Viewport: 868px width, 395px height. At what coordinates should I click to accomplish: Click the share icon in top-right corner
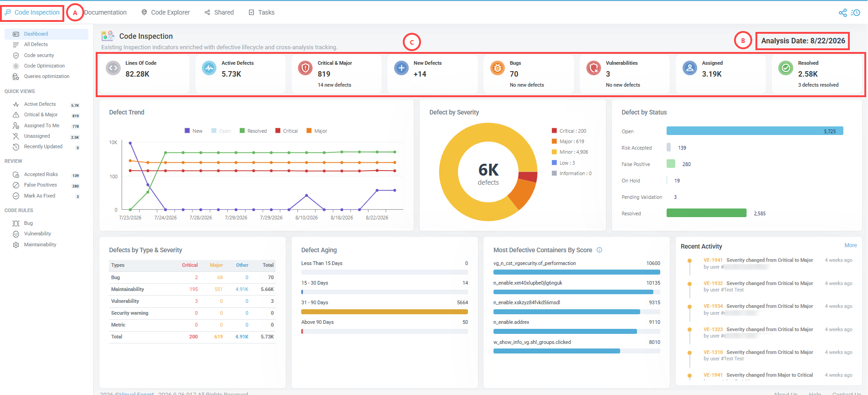843,13
